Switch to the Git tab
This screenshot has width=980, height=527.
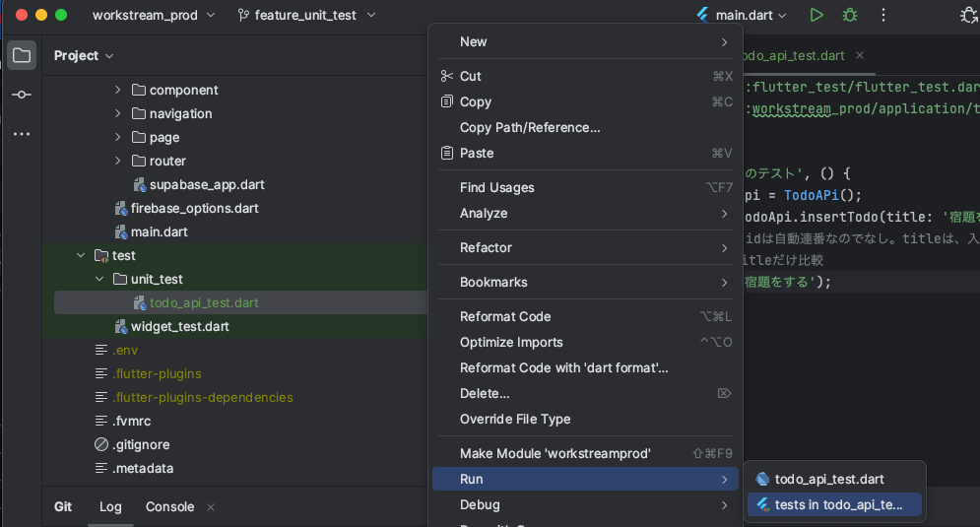click(62, 507)
